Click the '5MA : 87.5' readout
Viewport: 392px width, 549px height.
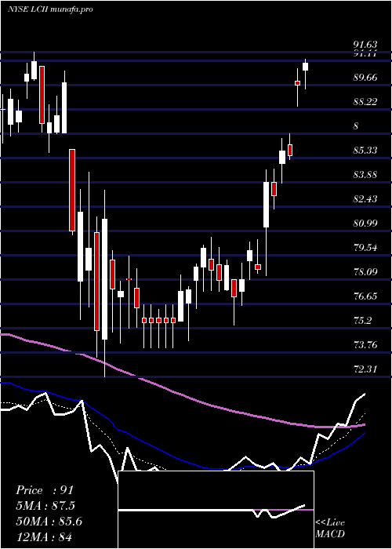pos(45,506)
